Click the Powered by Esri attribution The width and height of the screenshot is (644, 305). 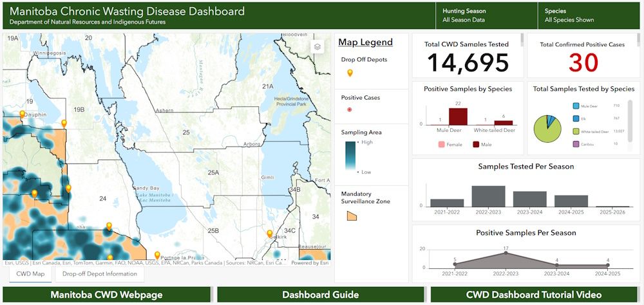coord(310,263)
